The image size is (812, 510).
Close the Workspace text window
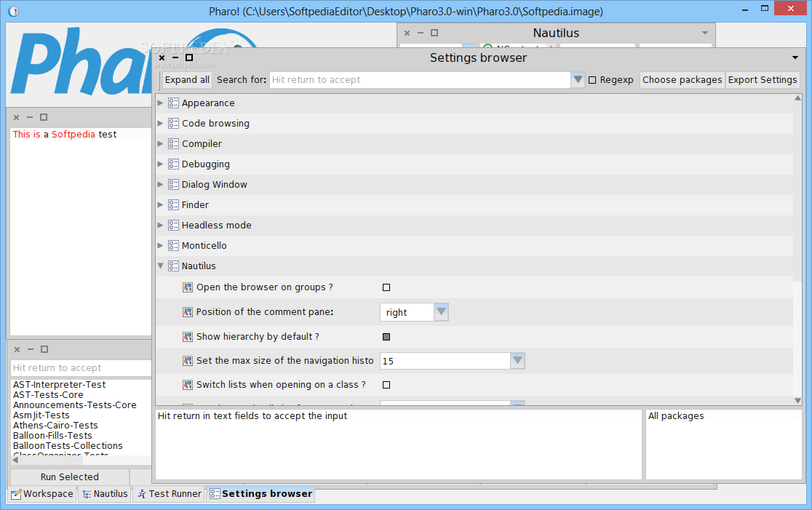point(16,118)
